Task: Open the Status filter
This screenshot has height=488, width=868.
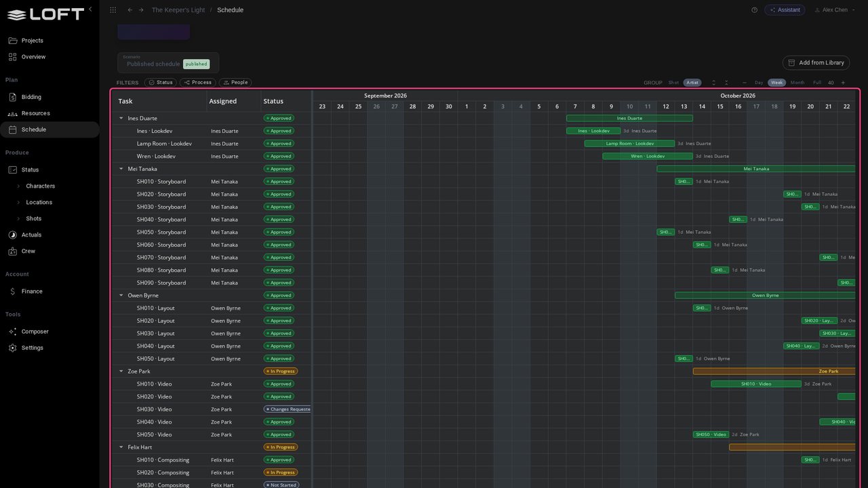Action: pos(161,83)
